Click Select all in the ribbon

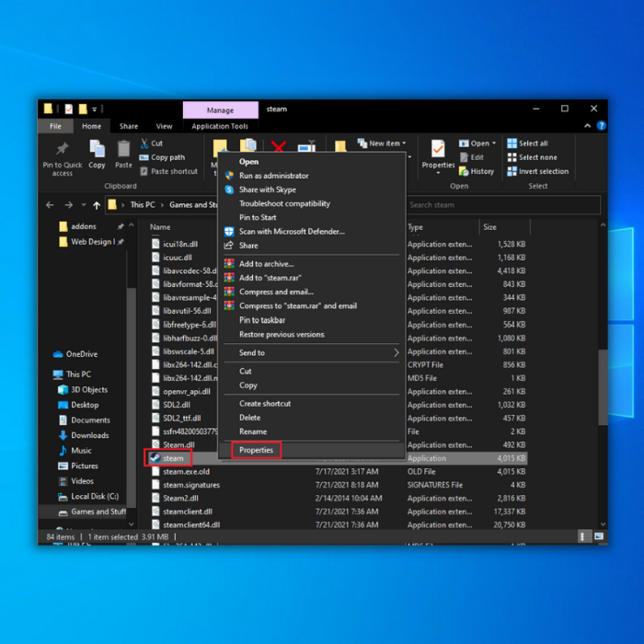[527, 144]
